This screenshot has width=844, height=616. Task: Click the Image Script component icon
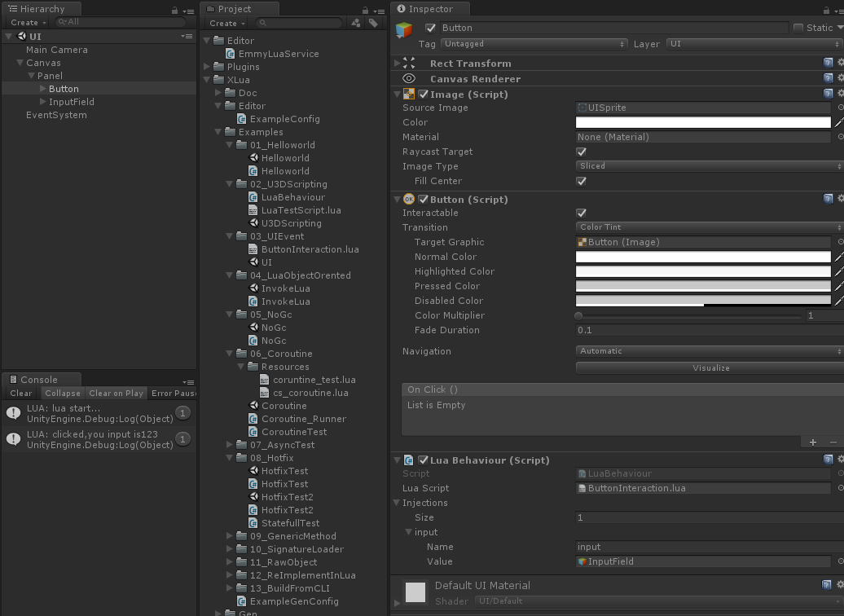click(x=407, y=93)
